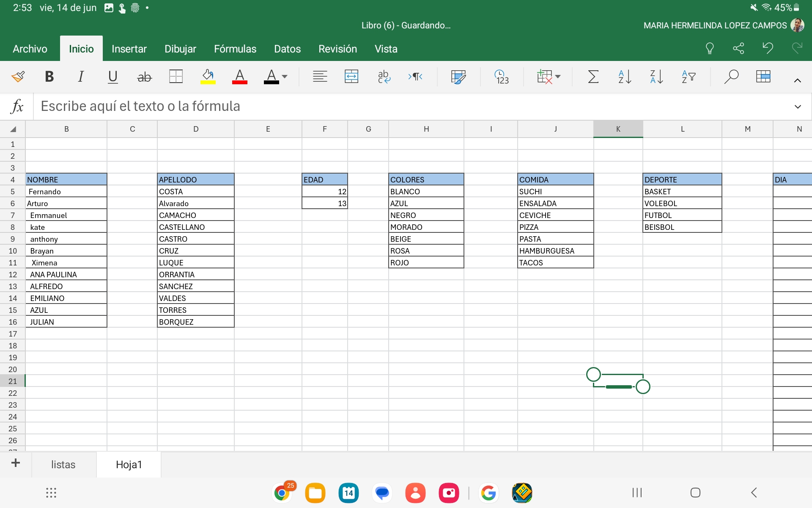Image resolution: width=812 pixels, height=508 pixels.
Task: Open insert/delete cells dropdown
Action: pos(549,77)
